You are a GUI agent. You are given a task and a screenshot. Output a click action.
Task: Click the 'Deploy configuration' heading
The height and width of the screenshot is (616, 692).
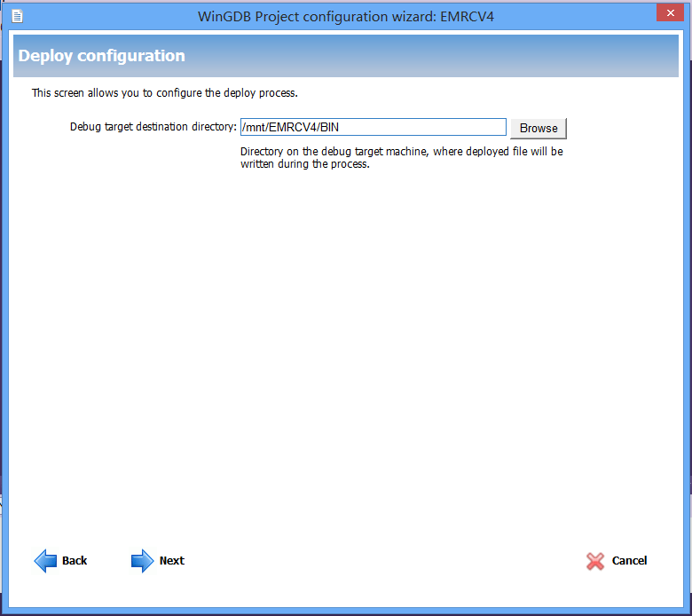coord(101,56)
